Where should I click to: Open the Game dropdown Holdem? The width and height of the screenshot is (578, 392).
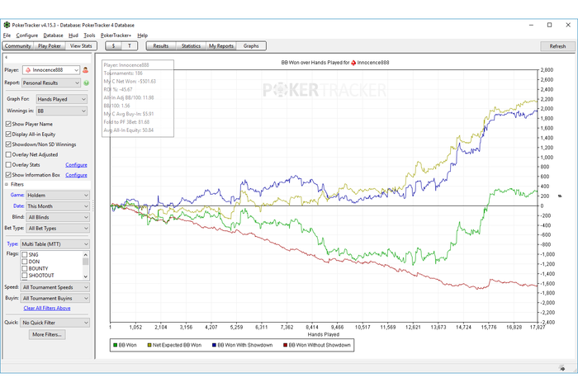point(58,196)
